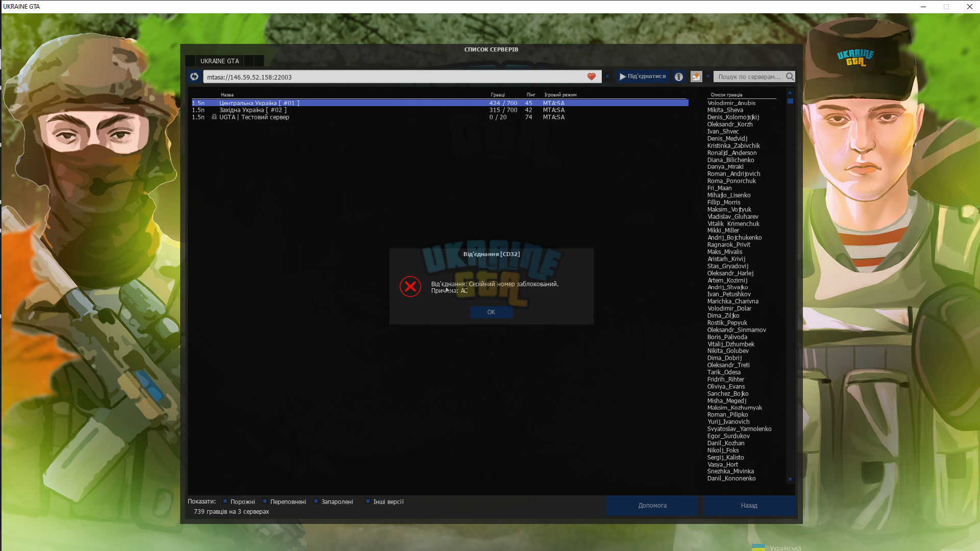Select player Maks_Mivalis
980x551 pixels.
(x=725, y=252)
